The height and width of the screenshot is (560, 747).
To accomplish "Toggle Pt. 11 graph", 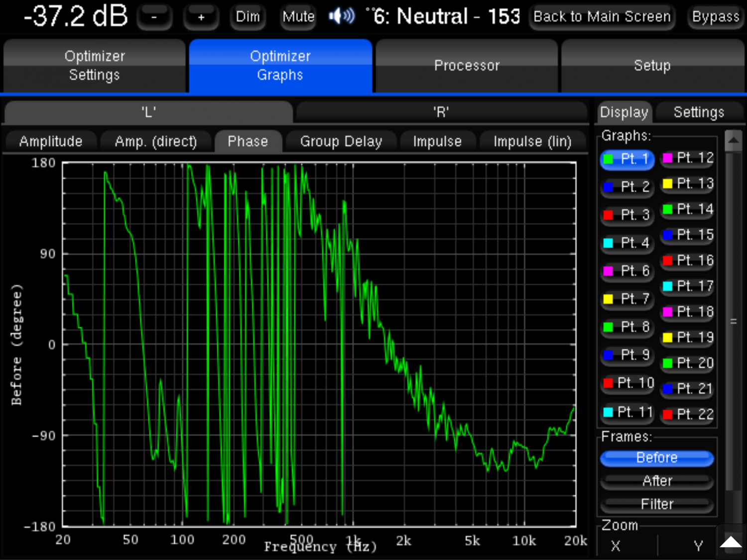I will (627, 412).
